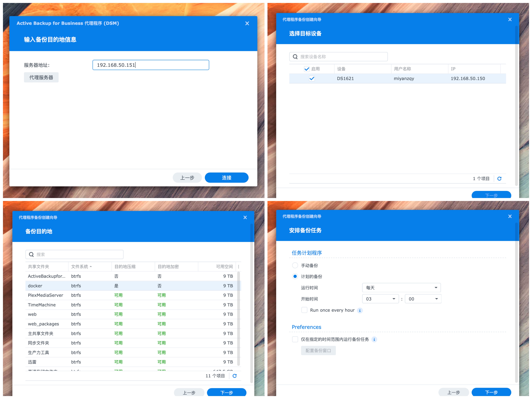Click the 连接 button
Screen dimensions: 532x399
(226, 177)
